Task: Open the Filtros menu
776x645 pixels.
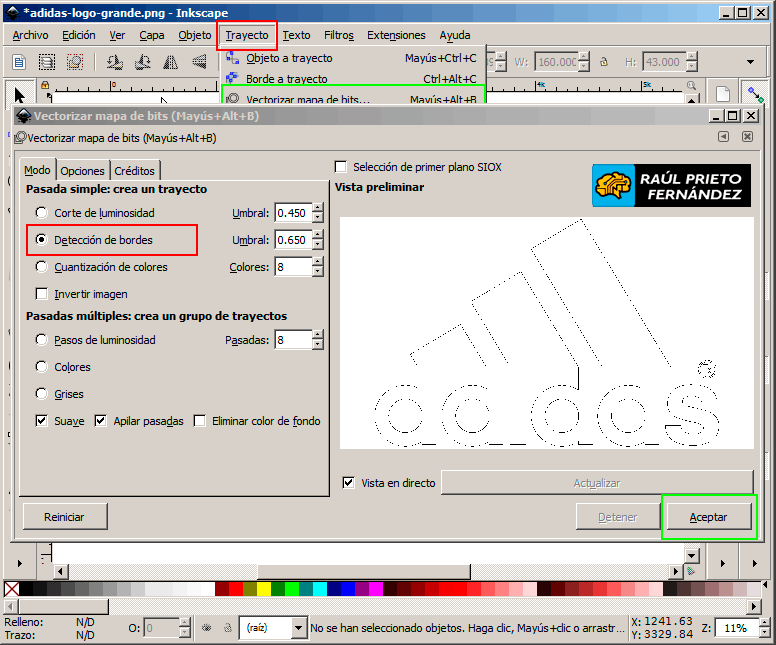Action: pyautogui.click(x=338, y=35)
